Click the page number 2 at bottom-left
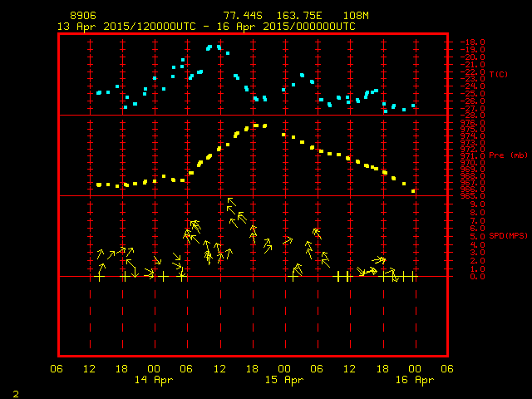This screenshot has height=399, width=532. 16,394
